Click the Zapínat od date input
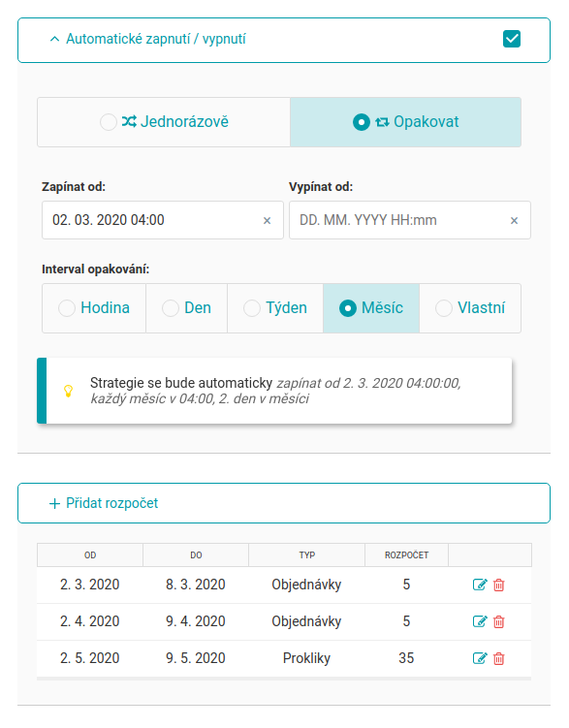The height and width of the screenshot is (728, 569). [153, 220]
